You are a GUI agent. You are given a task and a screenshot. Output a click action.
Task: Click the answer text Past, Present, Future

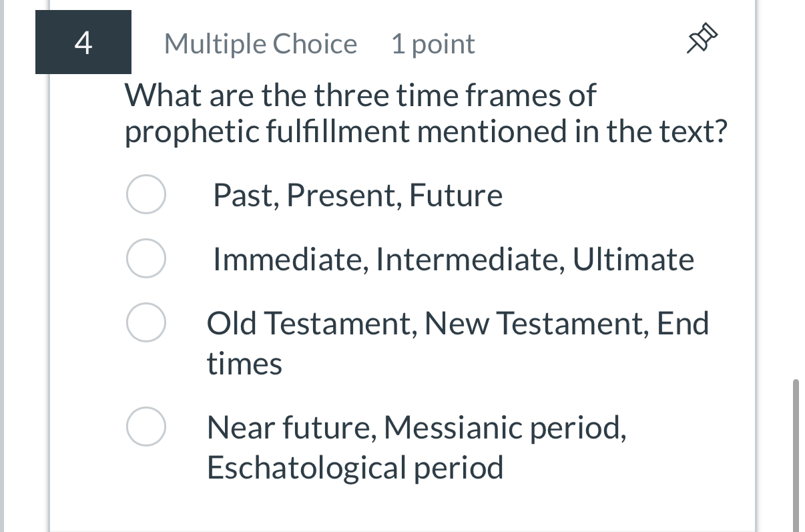[x=358, y=194]
